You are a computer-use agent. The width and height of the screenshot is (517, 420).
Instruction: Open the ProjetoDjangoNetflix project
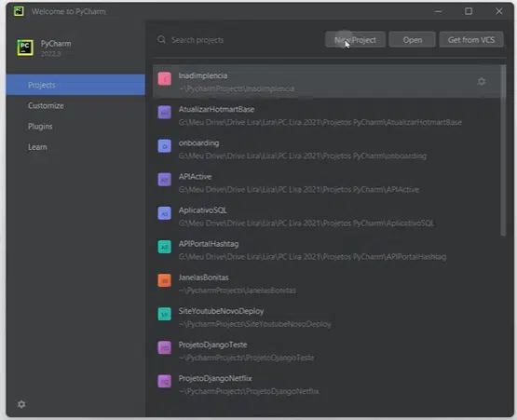(326, 385)
